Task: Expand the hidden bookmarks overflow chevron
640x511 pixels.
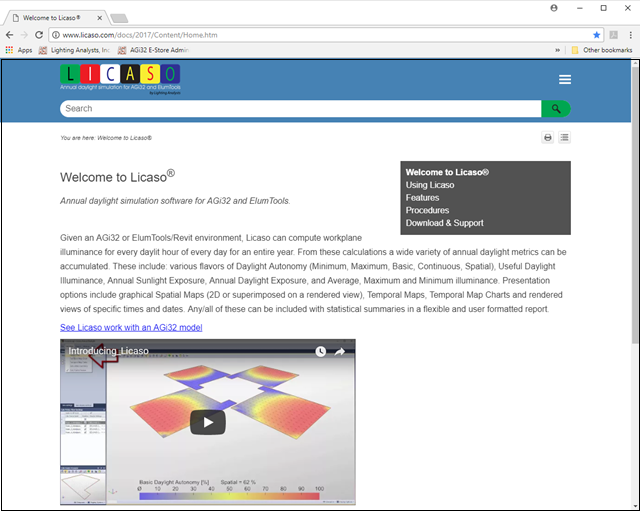Action: pyautogui.click(x=557, y=49)
